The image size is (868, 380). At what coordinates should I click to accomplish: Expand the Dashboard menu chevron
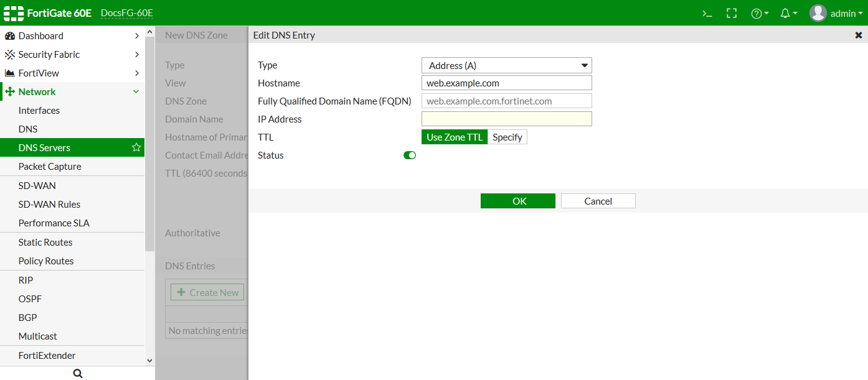pos(137,36)
